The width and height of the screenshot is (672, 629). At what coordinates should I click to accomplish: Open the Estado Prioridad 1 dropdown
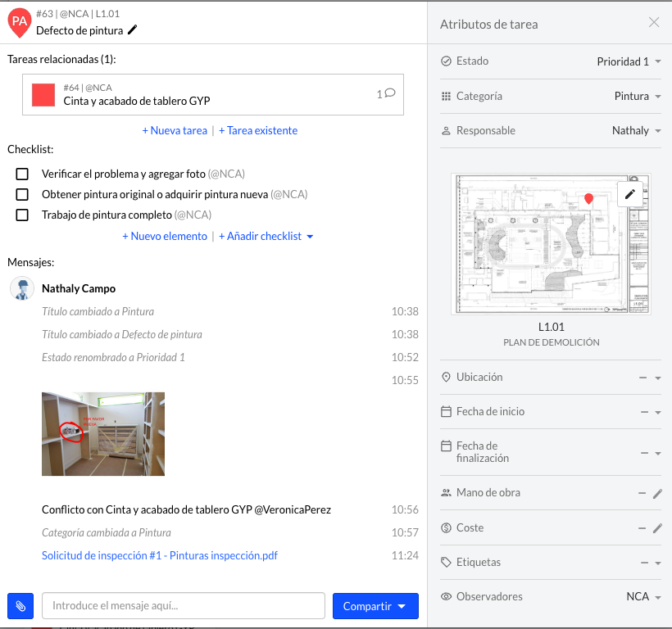click(629, 61)
